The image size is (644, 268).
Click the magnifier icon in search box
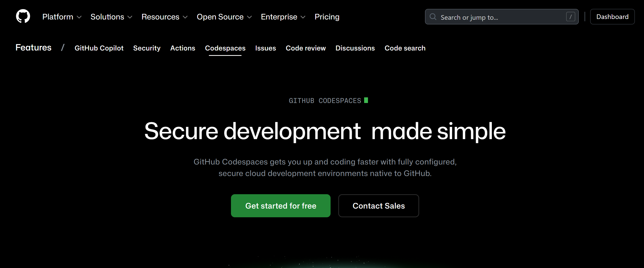point(433,17)
